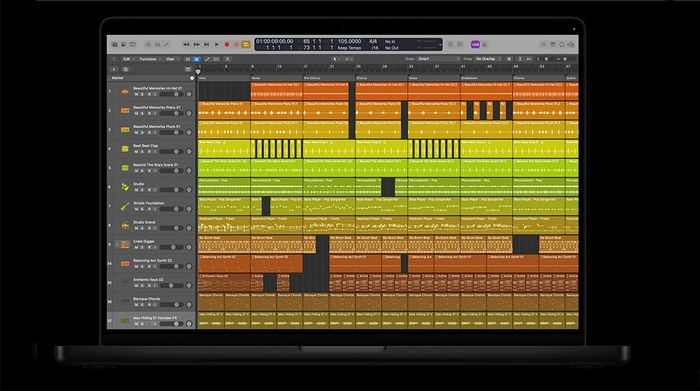Select the Breakdown arrangement marker
The image size is (700, 391).
(486, 78)
